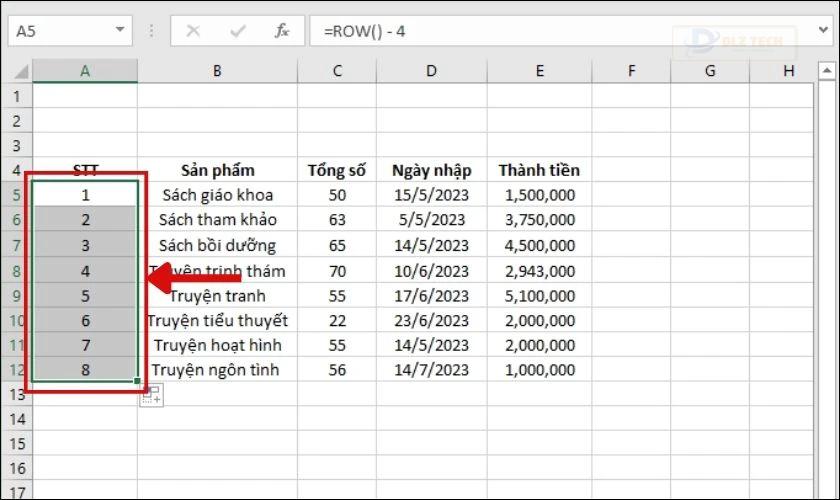This screenshot has height=500, width=840.
Task: Click STT cell with value 3
Action: coord(85,245)
